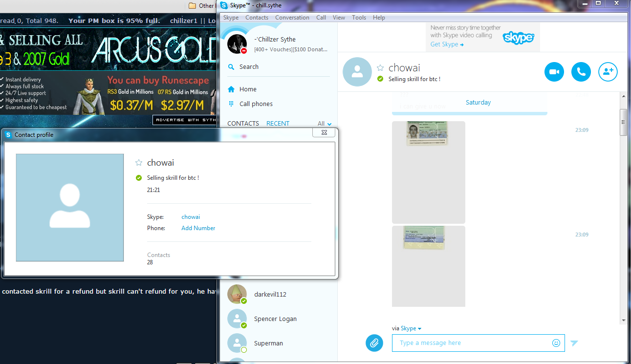631x364 pixels.
Task: Open the Conversation menu
Action: pyautogui.click(x=292, y=18)
